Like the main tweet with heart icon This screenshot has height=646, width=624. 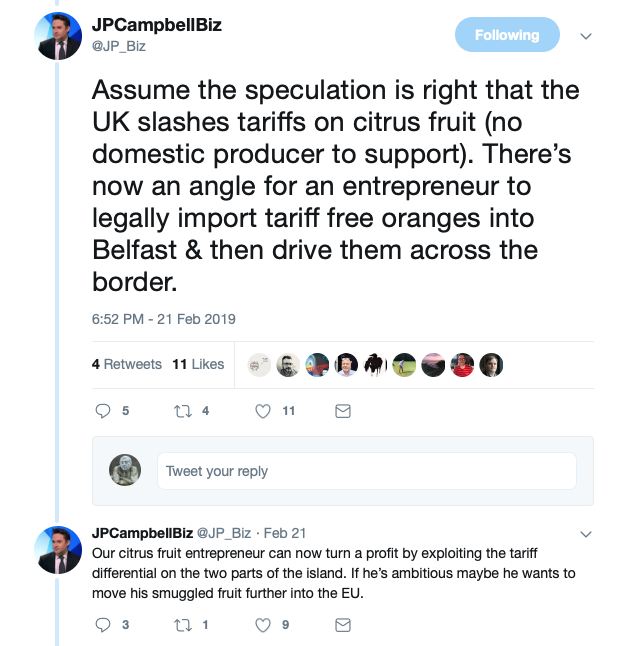pyautogui.click(x=263, y=411)
